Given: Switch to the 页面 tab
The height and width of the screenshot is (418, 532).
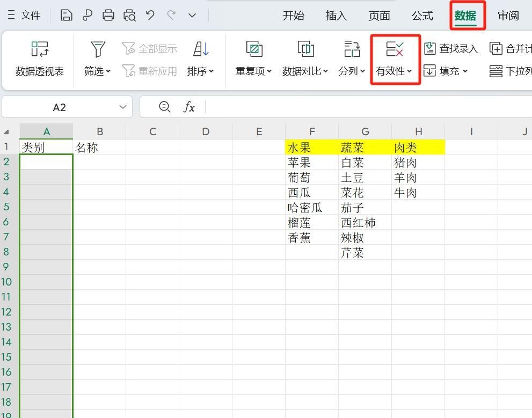Looking at the screenshot, I should (x=380, y=16).
